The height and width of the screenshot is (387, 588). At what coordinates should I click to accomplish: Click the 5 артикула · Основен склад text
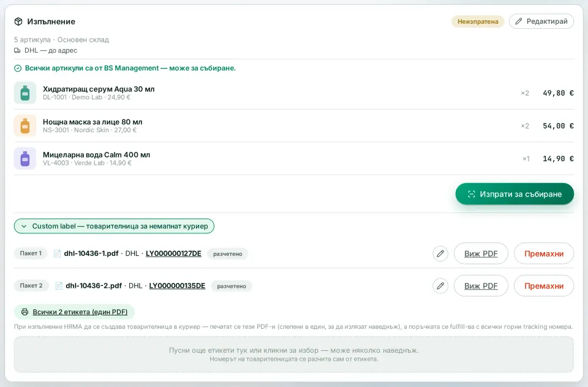tap(61, 39)
